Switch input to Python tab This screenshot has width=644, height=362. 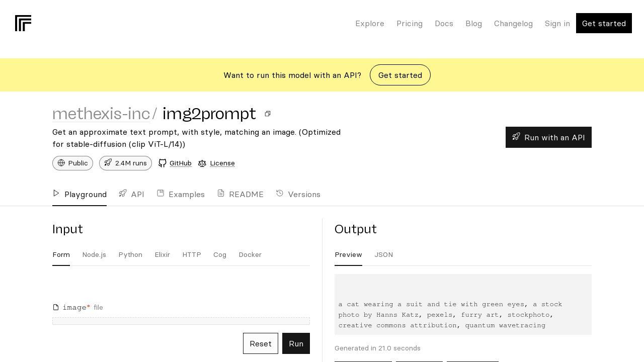pos(130,254)
